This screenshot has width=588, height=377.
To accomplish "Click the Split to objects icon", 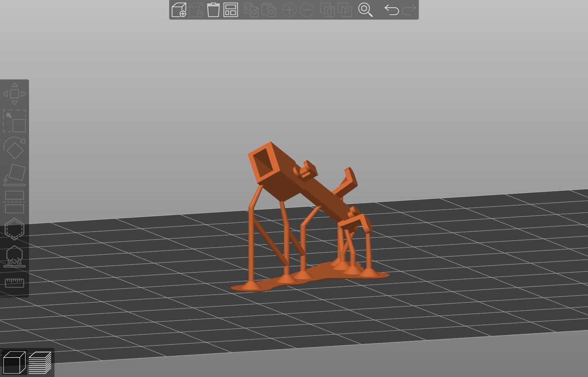I will 327,10.
